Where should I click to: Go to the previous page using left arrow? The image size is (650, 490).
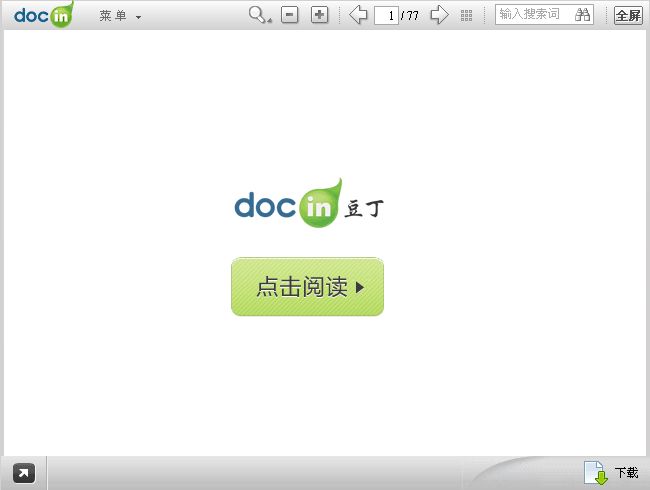tap(358, 15)
